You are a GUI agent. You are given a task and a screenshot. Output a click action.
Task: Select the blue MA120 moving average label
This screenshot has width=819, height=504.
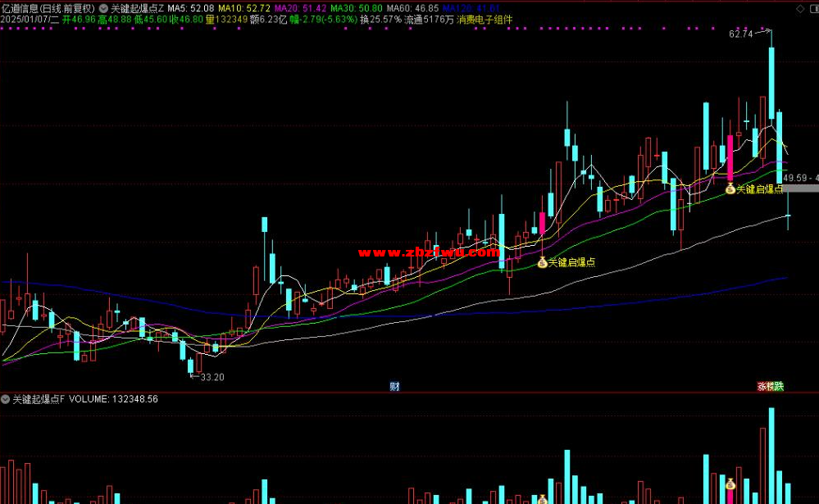(x=471, y=8)
